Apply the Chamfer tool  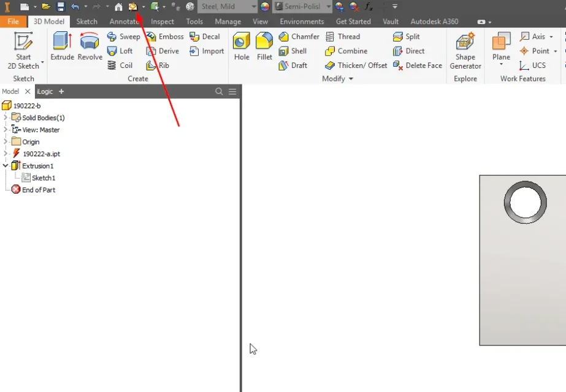tap(299, 36)
